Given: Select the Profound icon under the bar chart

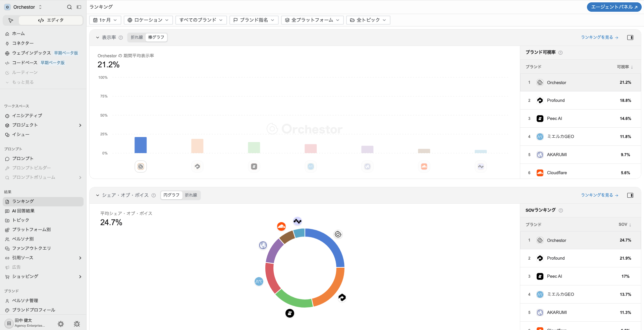Looking at the screenshot, I should pyautogui.click(x=197, y=167).
